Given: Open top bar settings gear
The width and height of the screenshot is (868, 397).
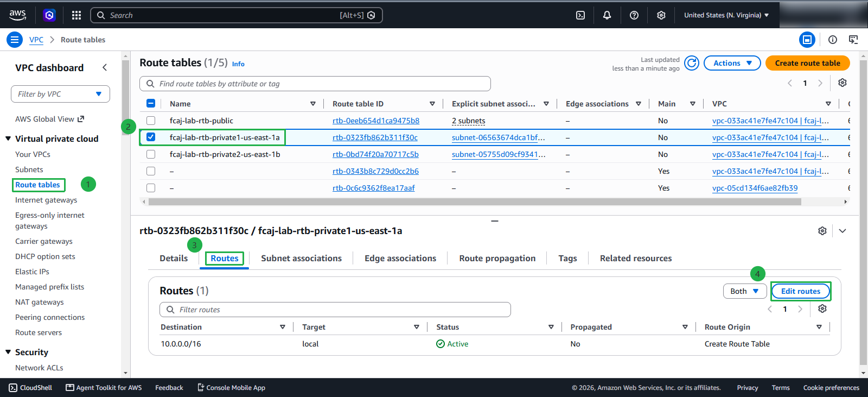Looking at the screenshot, I should click(661, 15).
